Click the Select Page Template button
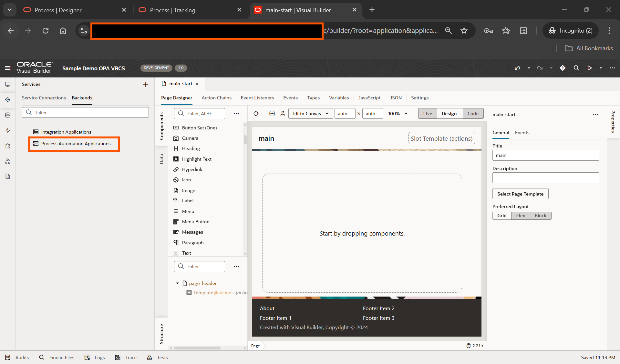This screenshot has height=364, width=620. tap(520, 194)
